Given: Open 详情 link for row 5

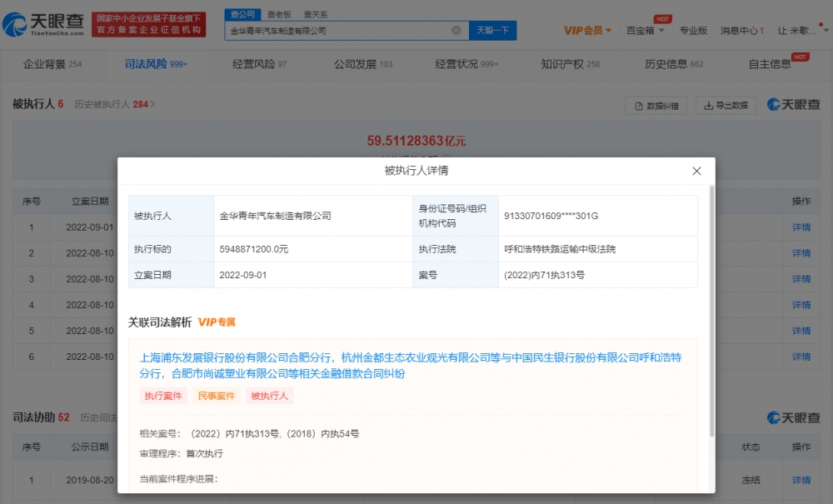Looking at the screenshot, I should coord(801,331).
